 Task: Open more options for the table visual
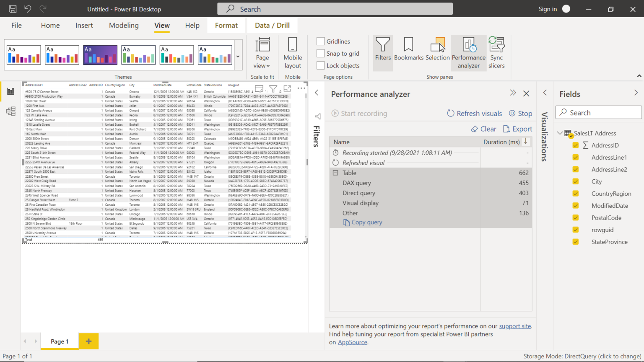pos(301,88)
